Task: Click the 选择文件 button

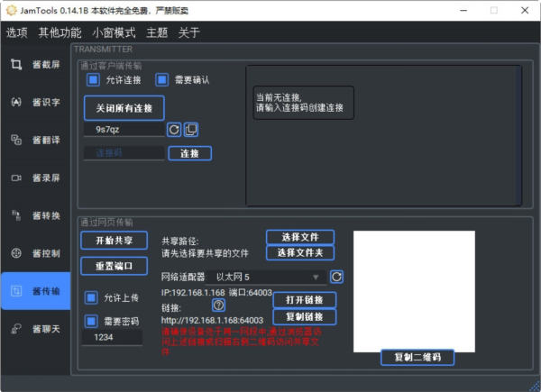Action: pos(300,237)
